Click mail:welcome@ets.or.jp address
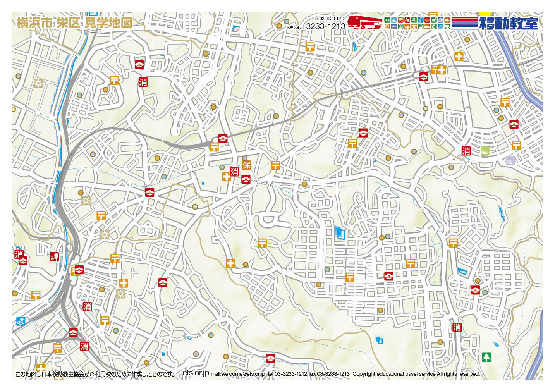555x392 pixels. (238, 374)
